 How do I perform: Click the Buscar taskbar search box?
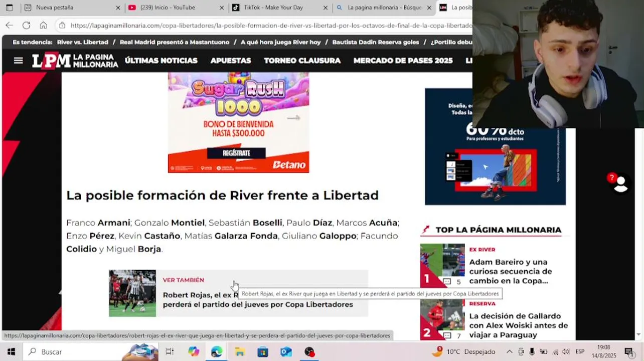(x=90, y=352)
